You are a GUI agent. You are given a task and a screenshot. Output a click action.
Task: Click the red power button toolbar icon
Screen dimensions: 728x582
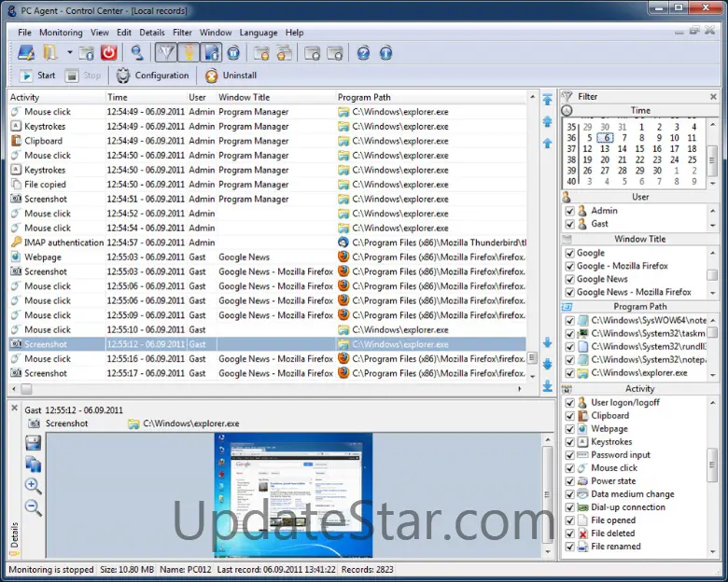pos(108,53)
